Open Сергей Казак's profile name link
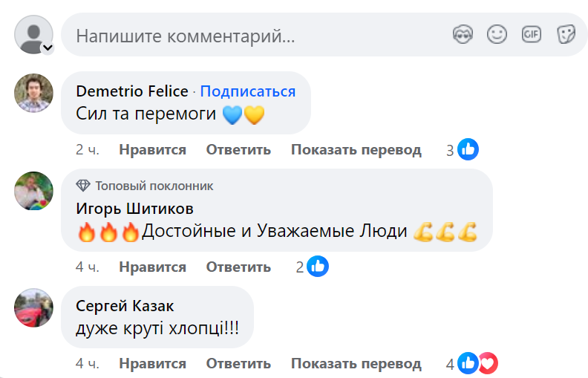The width and height of the screenshot is (588, 378). point(125,306)
